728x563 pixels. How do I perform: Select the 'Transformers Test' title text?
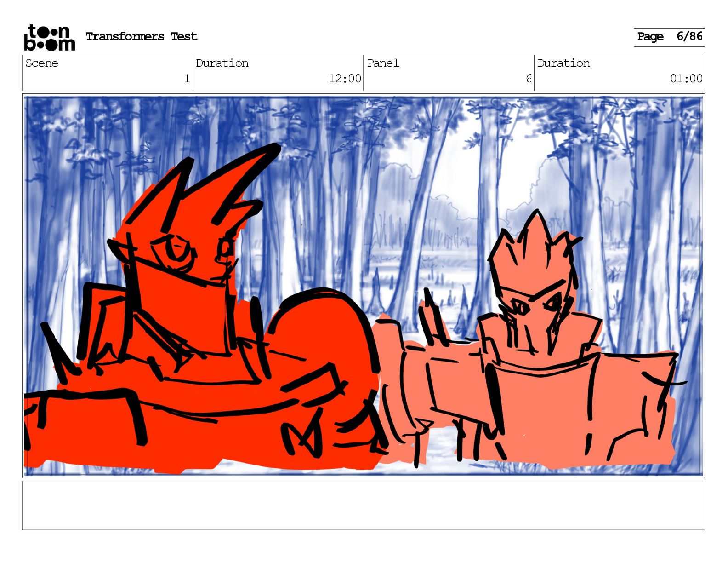tap(142, 36)
